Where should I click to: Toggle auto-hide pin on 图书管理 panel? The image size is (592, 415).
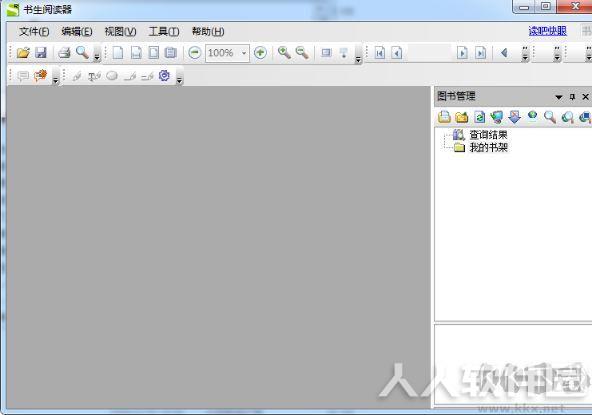pos(572,97)
